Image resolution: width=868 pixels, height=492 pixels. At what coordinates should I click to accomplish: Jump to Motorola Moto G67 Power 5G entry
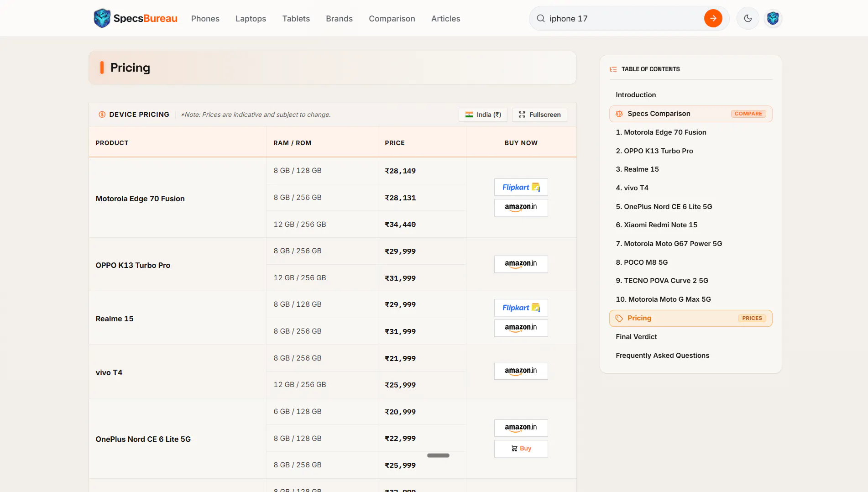[669, 244]
